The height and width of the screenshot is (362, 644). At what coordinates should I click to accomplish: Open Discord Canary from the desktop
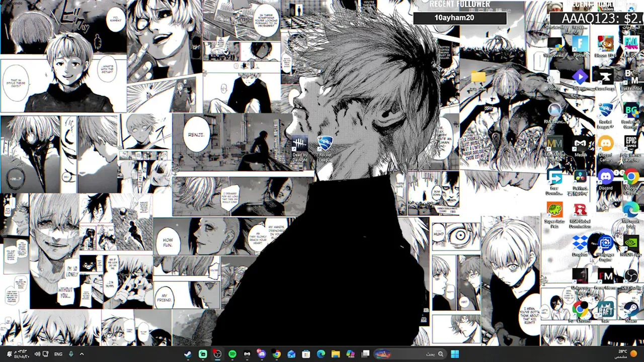(606, 149)
